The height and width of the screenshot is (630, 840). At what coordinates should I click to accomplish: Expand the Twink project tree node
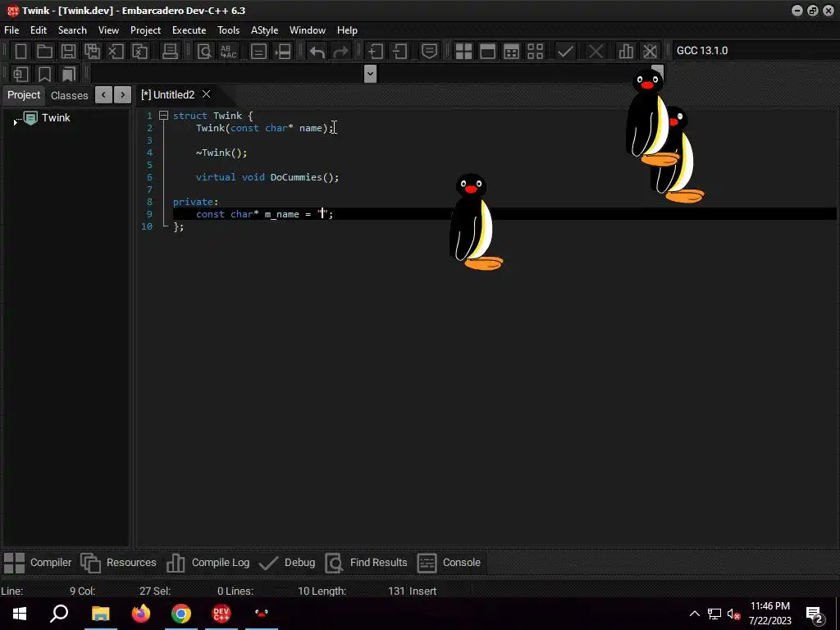[15, 123]
